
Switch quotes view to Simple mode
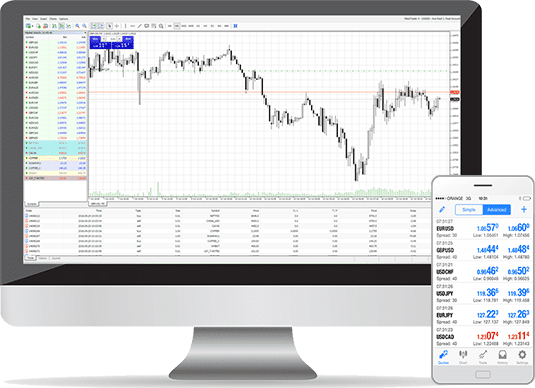coord(469,210)
